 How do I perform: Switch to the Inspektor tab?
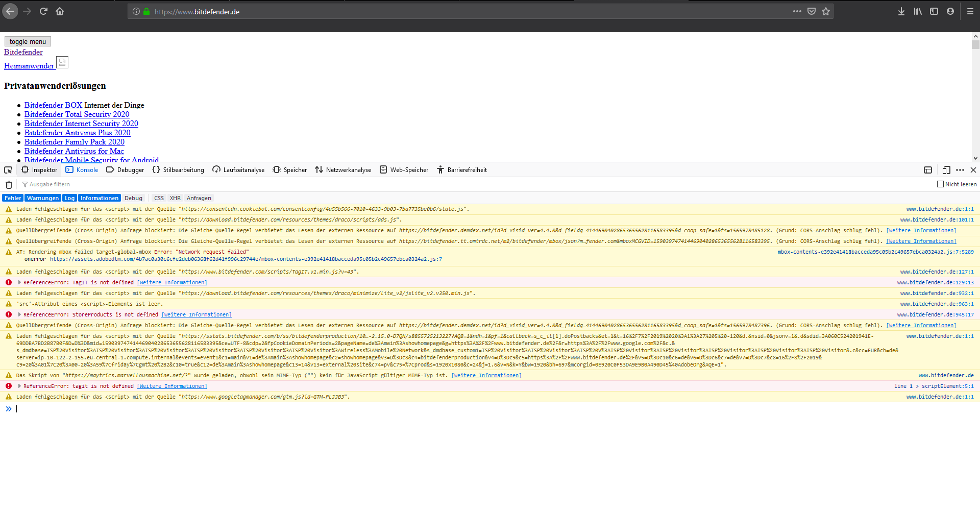(39, 170)
